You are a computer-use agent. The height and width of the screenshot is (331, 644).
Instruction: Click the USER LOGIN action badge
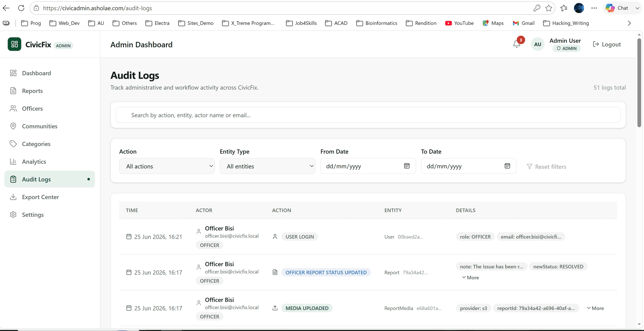(x=300, y=237)
